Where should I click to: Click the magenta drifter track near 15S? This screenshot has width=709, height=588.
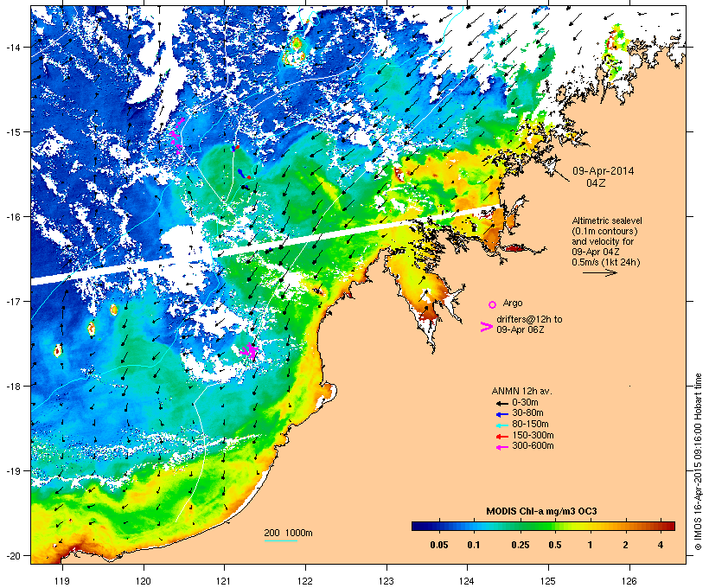176,135
